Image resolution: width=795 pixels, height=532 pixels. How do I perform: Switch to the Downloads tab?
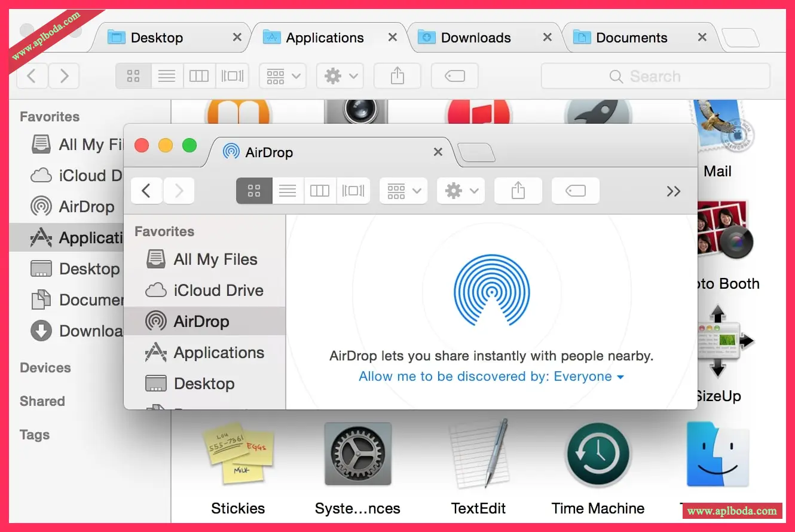coord(475,38)
